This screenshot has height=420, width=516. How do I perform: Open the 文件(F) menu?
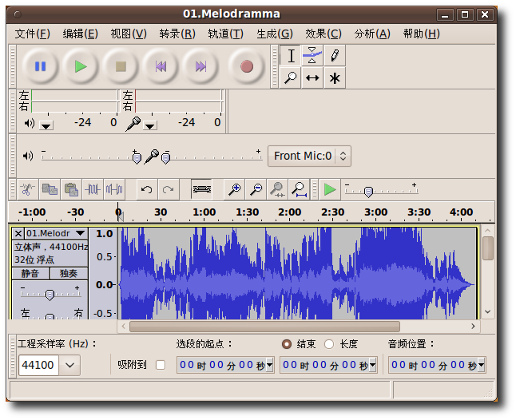coord(32,34)
